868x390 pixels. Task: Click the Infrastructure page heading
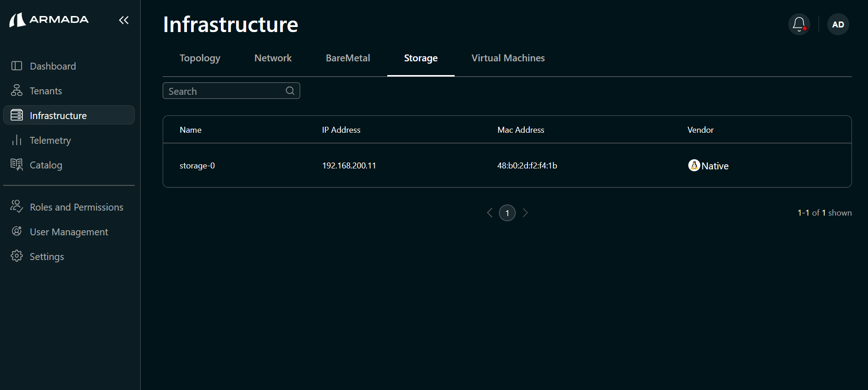(231, 24)
